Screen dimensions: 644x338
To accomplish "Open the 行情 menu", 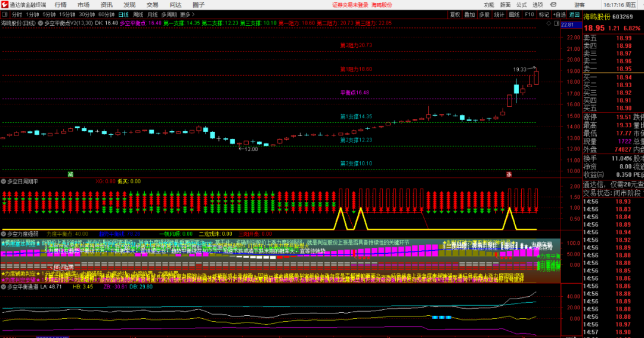I will click(x=60, y=4).
